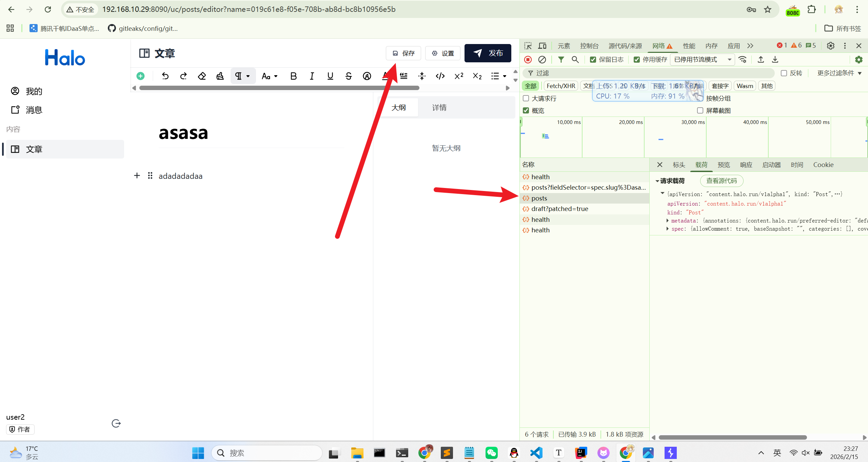The height and width of the screenshot is (462, 868).
Task: Click the undo icon in editor toolbar
Action: (x=165, y=76)
